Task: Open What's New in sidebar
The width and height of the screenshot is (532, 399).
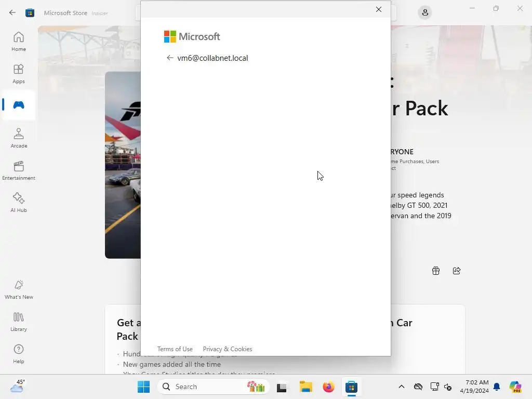Action: [x=19, y=289]
